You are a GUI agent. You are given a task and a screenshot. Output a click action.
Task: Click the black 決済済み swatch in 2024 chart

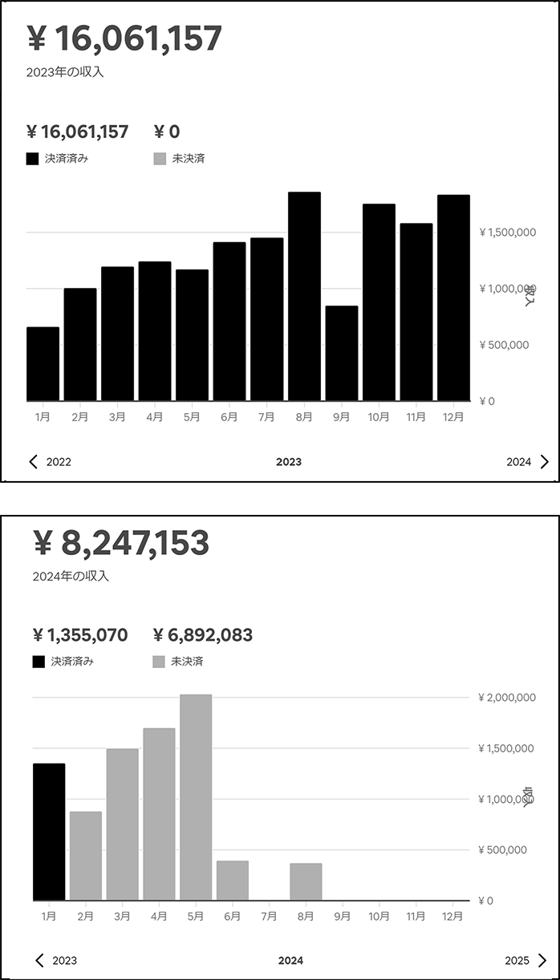[39, 662]
